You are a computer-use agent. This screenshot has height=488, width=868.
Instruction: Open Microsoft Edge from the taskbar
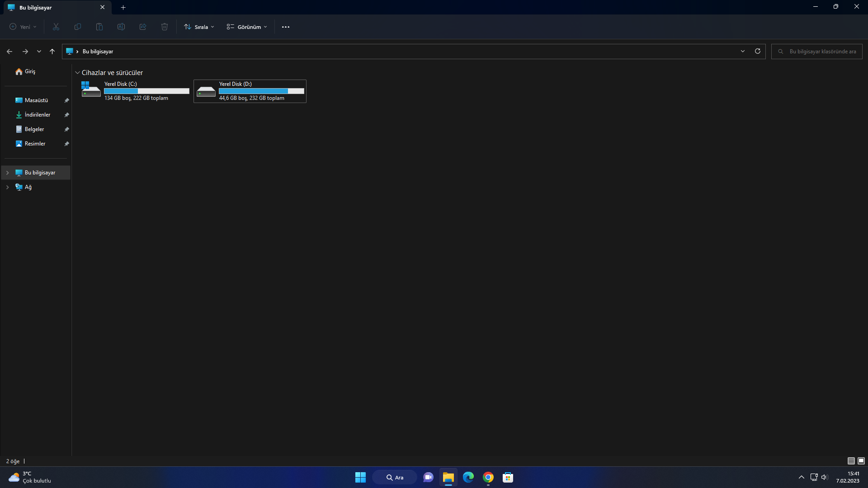coord(468,477)
